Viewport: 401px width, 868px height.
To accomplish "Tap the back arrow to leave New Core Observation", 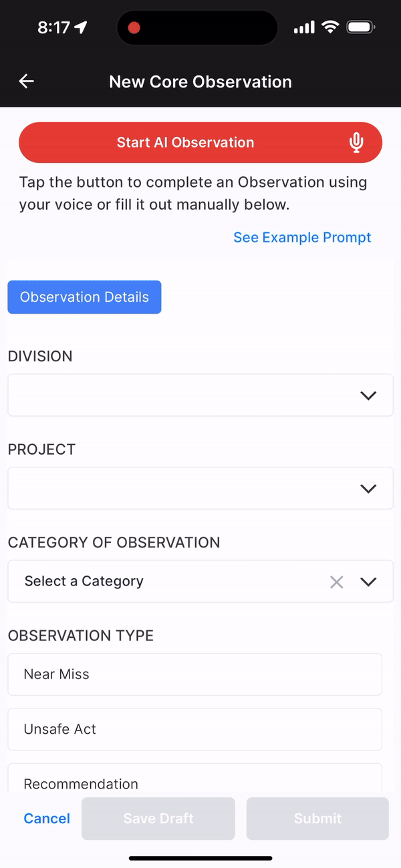I will (25, 81).
